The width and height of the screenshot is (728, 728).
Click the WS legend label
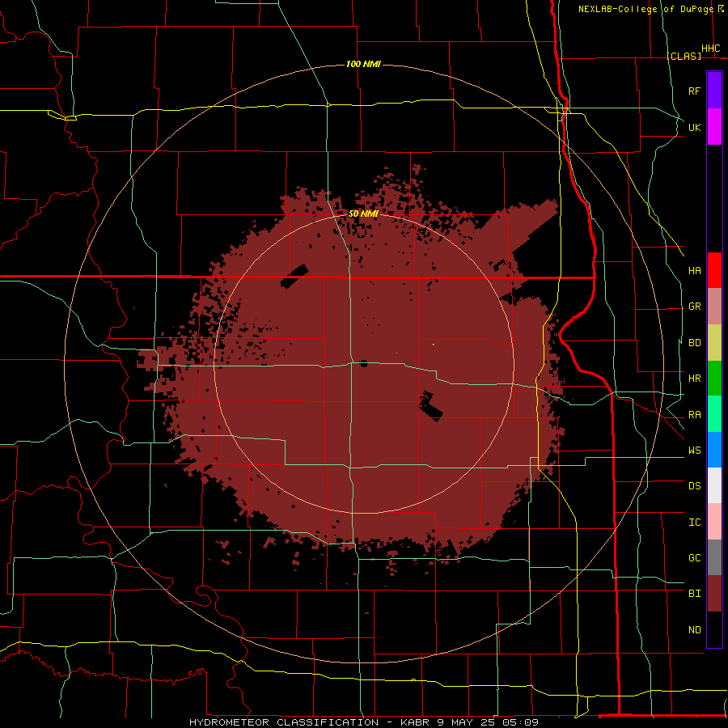click(x=694, y=451)
